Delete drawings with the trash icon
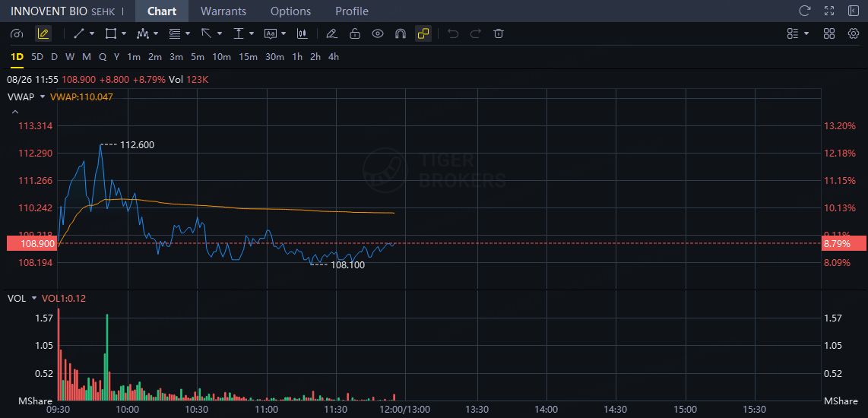 point(499,33)
